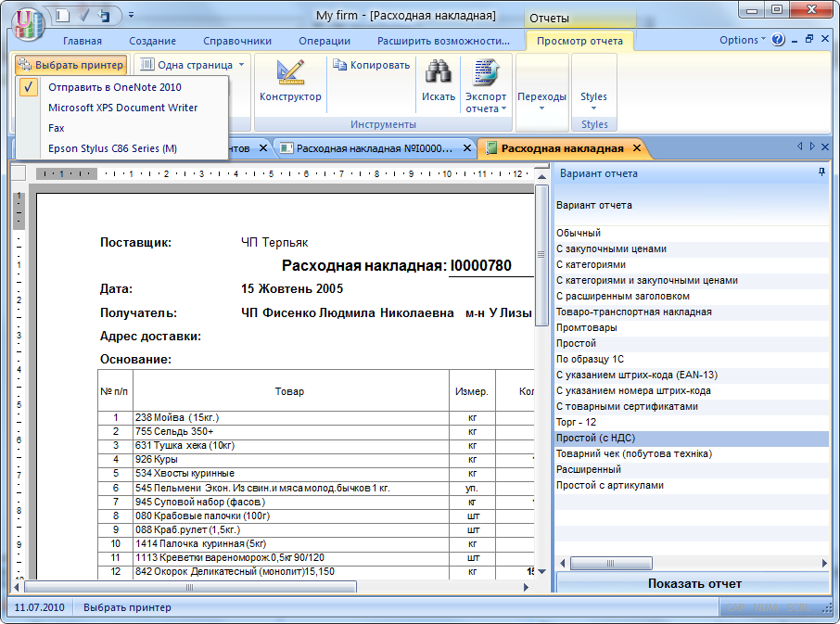Click the horizontal ruler's left margin marker

(x=66, y=173)
